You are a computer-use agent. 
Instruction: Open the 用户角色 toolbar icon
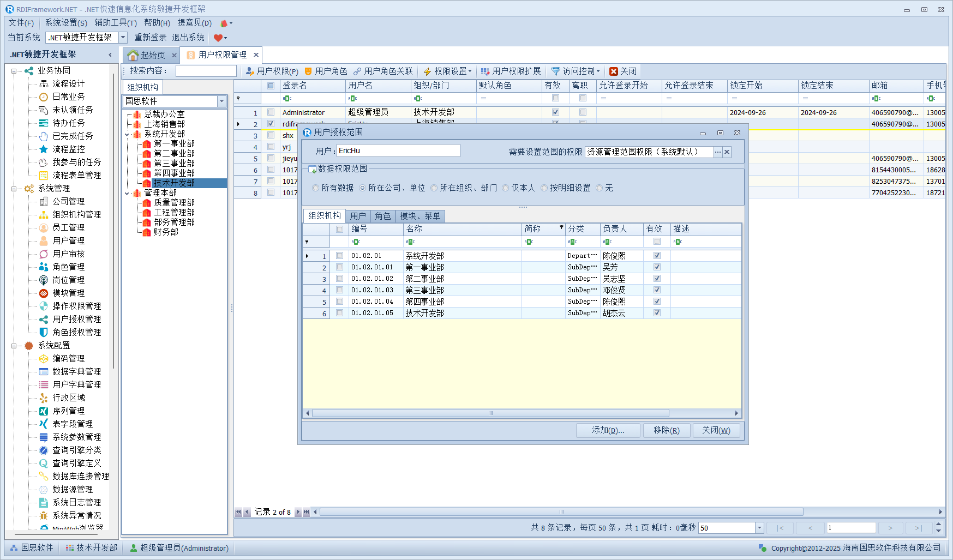coord(308,71)
